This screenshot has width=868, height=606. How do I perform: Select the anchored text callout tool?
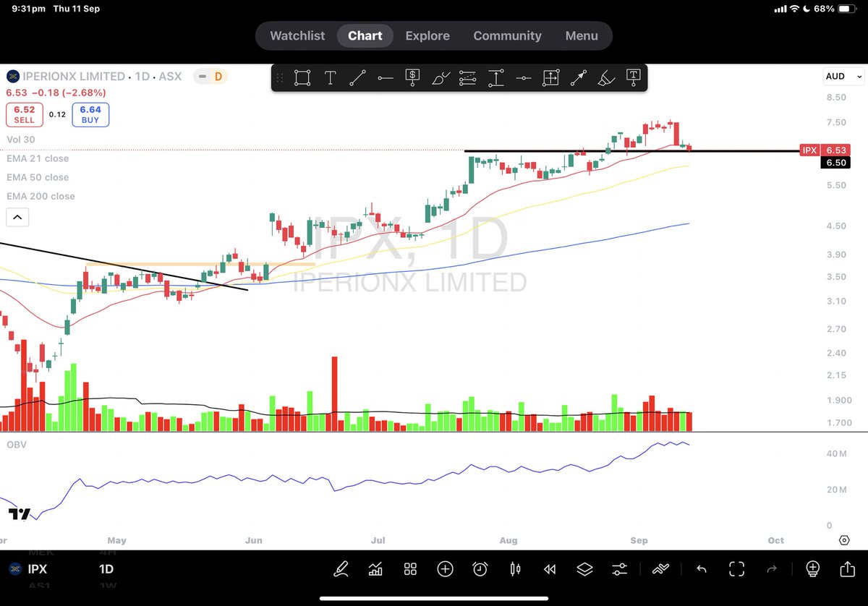coord(633,78)
